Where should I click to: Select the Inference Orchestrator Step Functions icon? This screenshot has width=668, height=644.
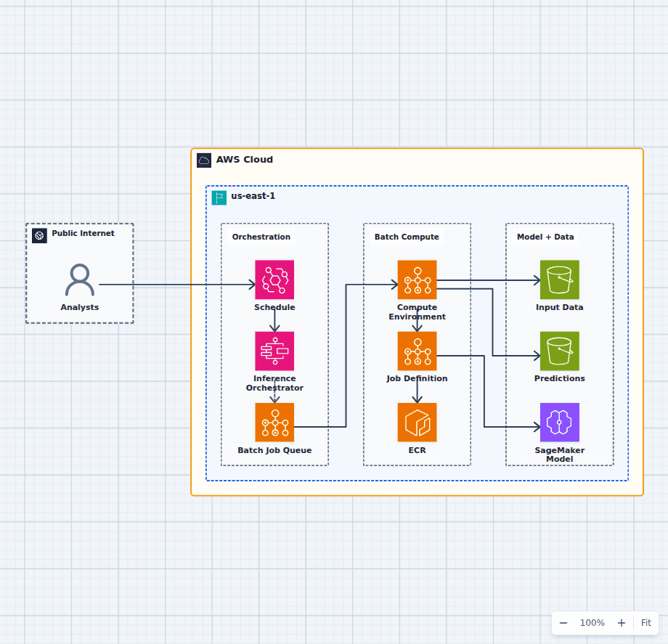pos(274,351)
